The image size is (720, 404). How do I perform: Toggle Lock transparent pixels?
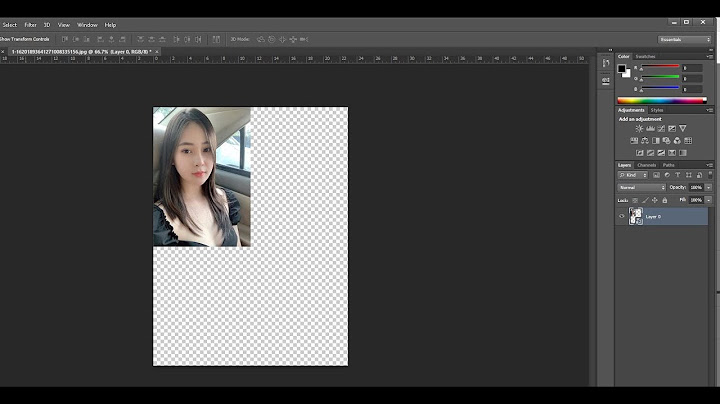(x=635, y=200)
